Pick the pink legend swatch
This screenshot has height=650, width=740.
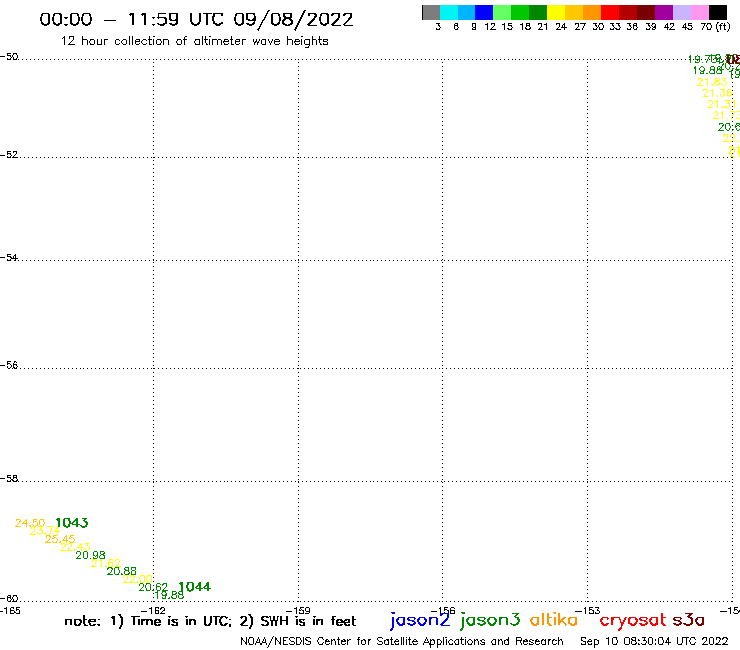pos(699,13)
